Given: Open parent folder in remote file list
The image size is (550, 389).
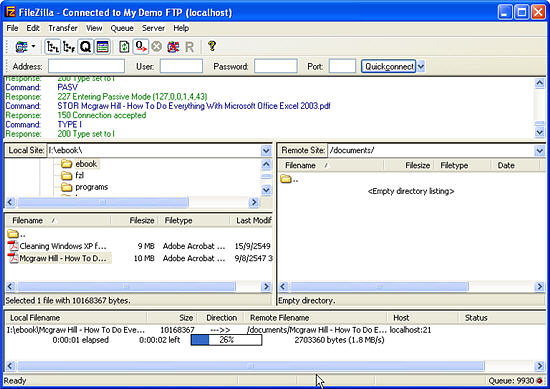Looking at the screenshot, I should coord(289,179).
